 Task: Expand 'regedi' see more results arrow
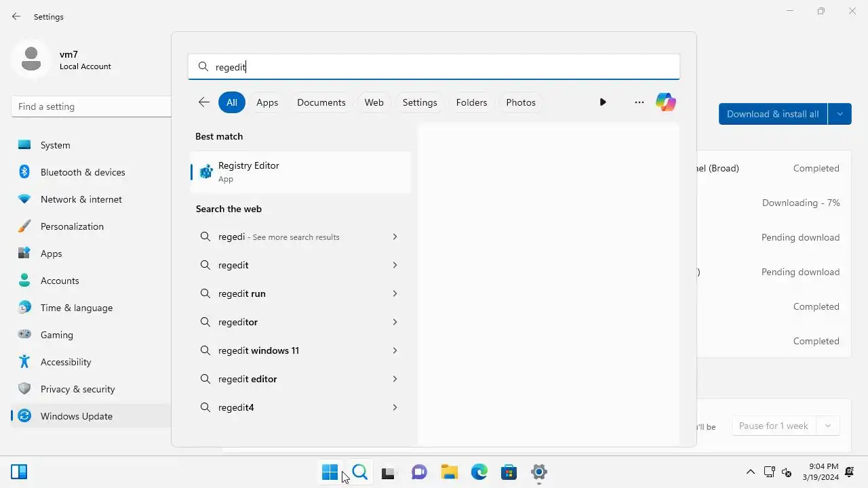(395, 237)
